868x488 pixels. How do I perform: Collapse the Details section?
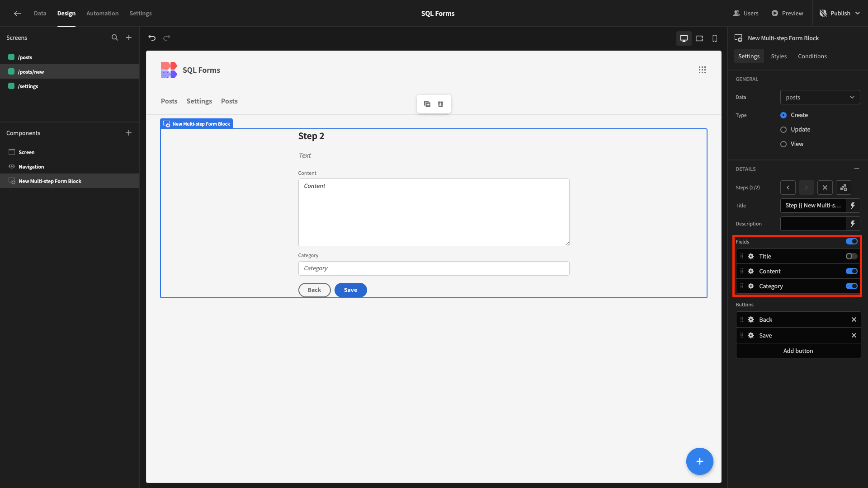coord(857,169)
